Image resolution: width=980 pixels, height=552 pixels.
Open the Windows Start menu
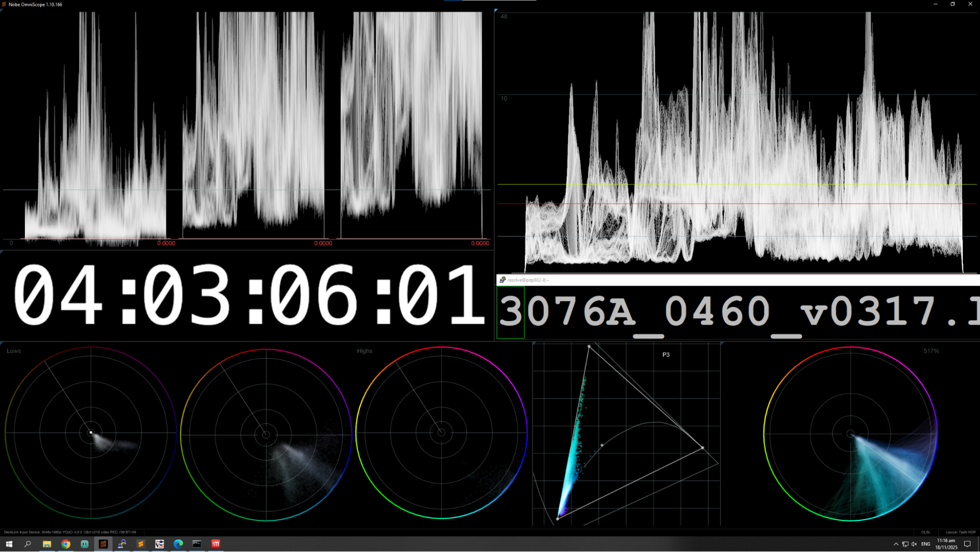9,544
